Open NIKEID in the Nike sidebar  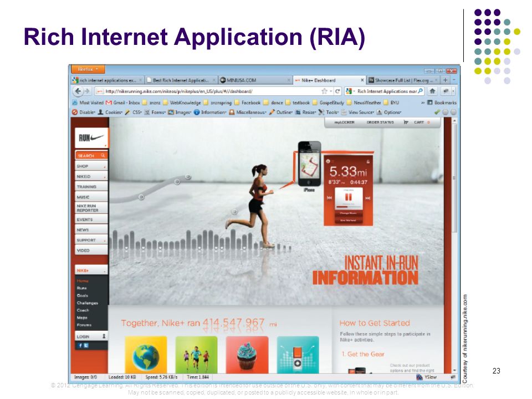tap(91, 176)
